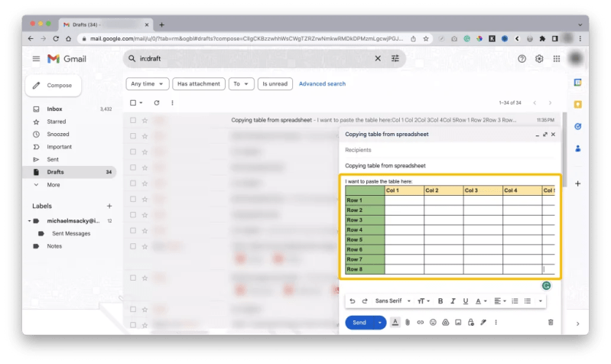Insert a link in the email
Screen dimensions: 611x364
click(x=420, y=323)
